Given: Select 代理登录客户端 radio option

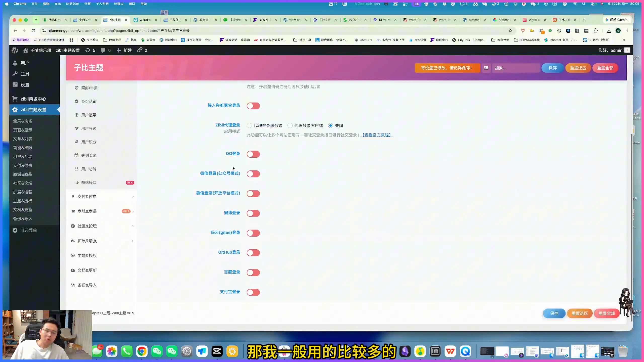Looking at the screenshot, I should [290, 125].
